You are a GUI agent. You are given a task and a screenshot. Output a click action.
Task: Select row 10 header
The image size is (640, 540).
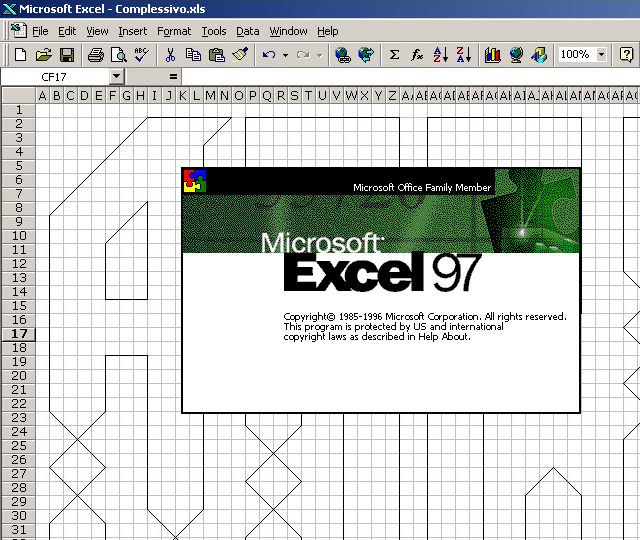point(19,236)
